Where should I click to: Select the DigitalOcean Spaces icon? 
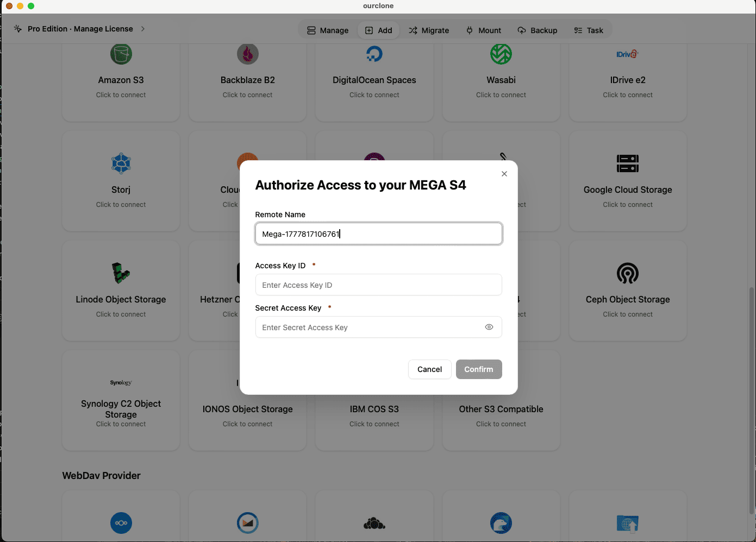coord(374,54)
